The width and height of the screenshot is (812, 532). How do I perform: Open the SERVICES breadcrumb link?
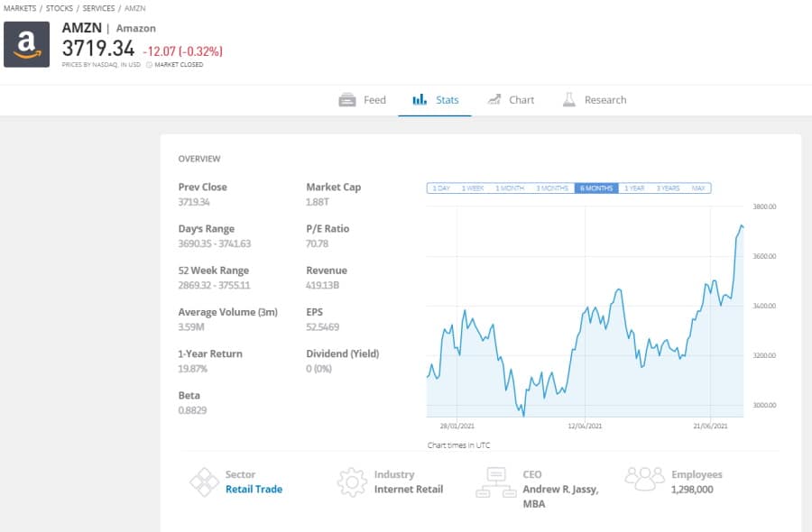pos(98,8)
